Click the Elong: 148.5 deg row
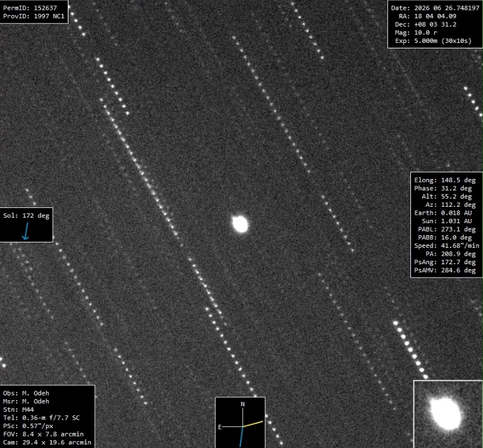The width and height of the screenshot is (483, 448). [x=445, y=180]
